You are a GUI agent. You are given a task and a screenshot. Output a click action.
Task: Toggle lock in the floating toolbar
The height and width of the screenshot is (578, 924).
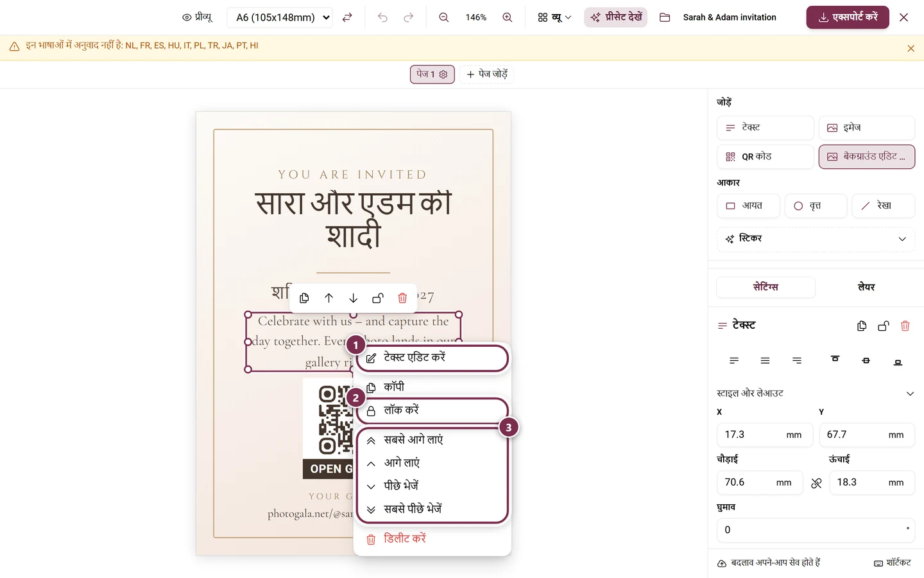pos(378,298)
